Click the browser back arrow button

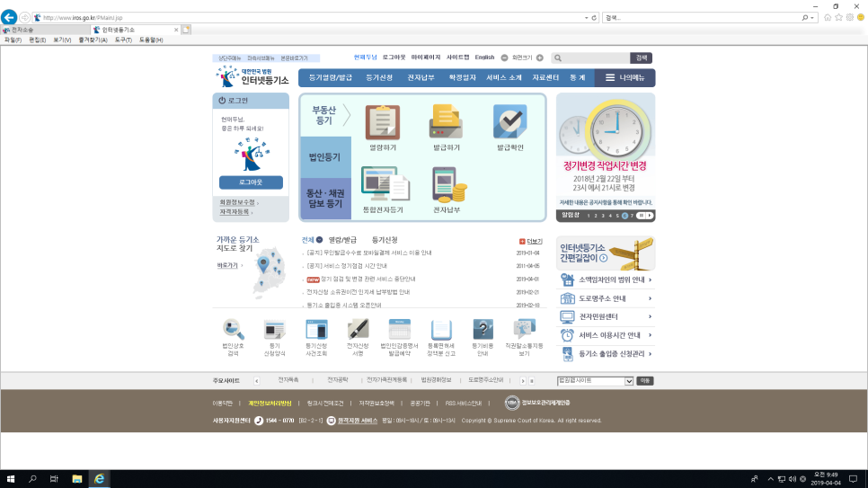[9, 17]
